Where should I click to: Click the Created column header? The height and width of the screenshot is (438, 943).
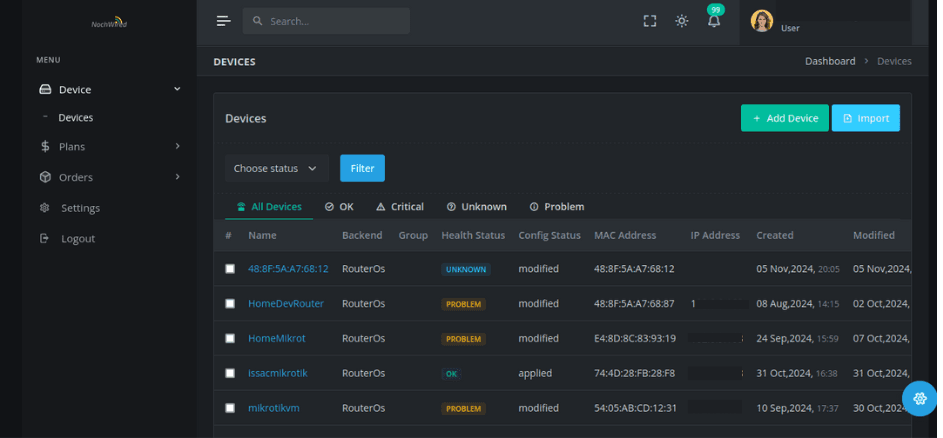coord(775,235)
